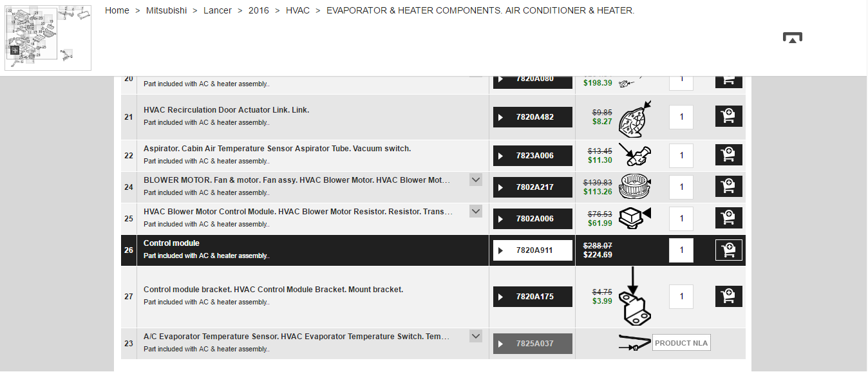Add Aspirator 7823A006 to cart
The height and width of the screenshot is (372, 868).
728,155
